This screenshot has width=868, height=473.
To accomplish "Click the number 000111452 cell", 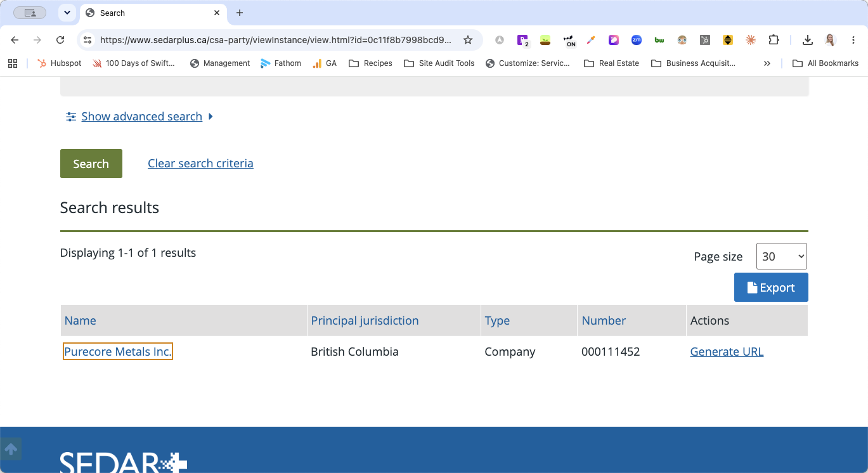I will coord(611,352).
